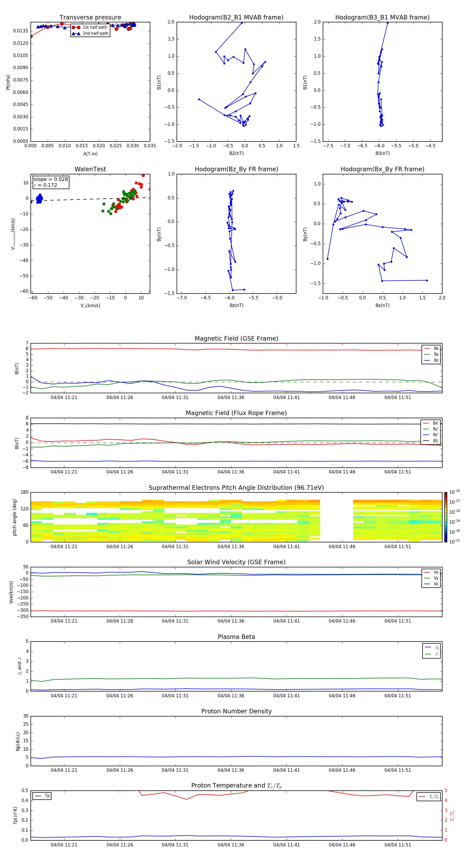The height and width of the screenshot is (868, 473).
Task: Select the colorbar's bottom tick label, 10^-31
Action: click(x=455, y=542)
